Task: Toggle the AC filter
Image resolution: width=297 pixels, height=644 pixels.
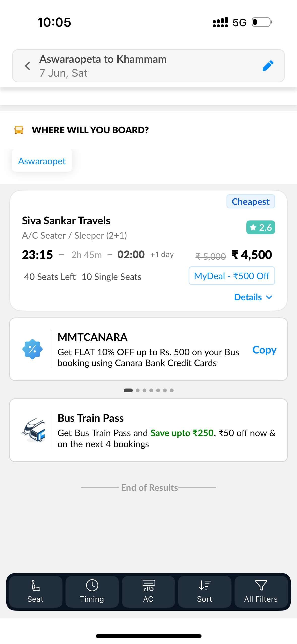Action: (148, 591)
